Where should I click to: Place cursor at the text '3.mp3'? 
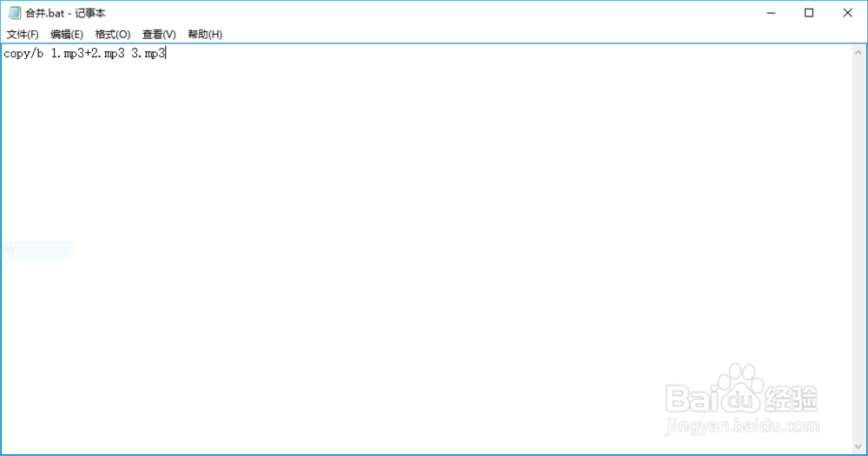[x=148, y=54]
